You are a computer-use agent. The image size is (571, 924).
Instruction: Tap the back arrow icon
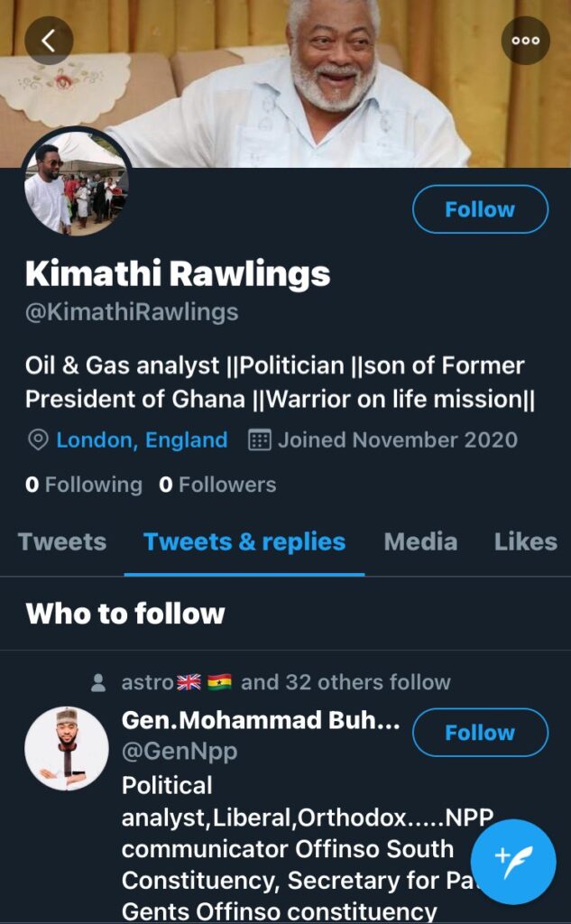tap(49, 40)
